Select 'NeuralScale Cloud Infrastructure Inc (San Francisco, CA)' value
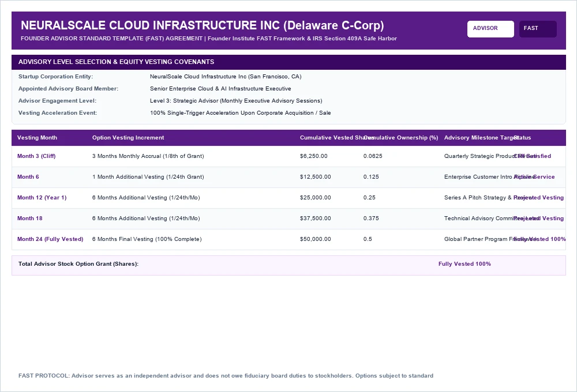 [226, 77]
